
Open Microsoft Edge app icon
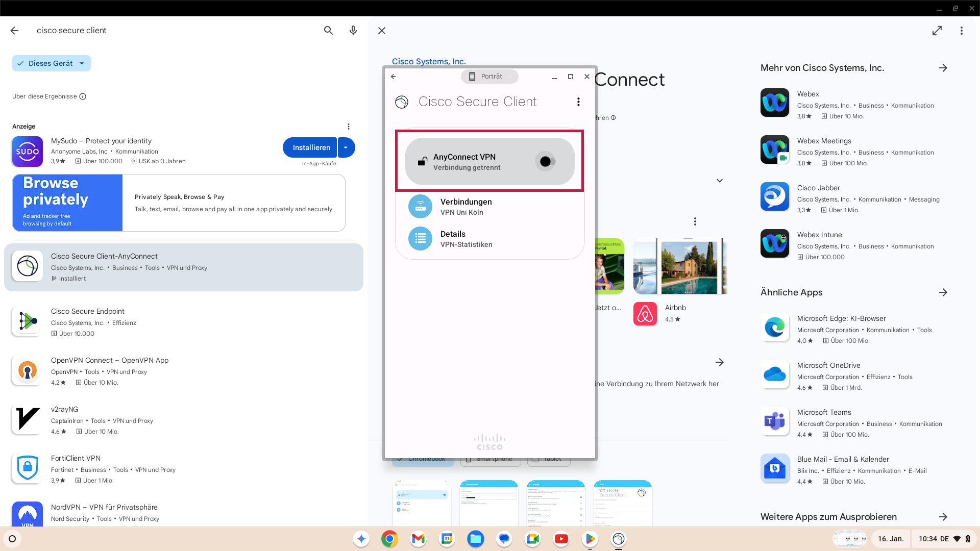click(775, 327)
